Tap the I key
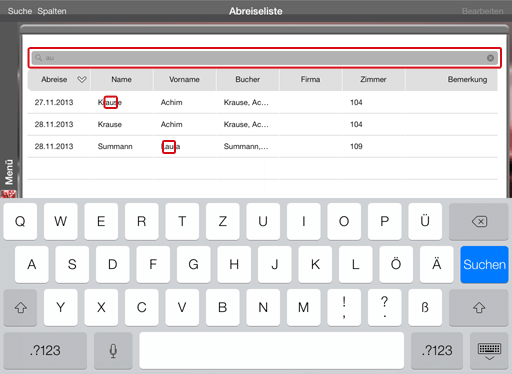This screenshot has width=512, height=374. pos(304,221)
